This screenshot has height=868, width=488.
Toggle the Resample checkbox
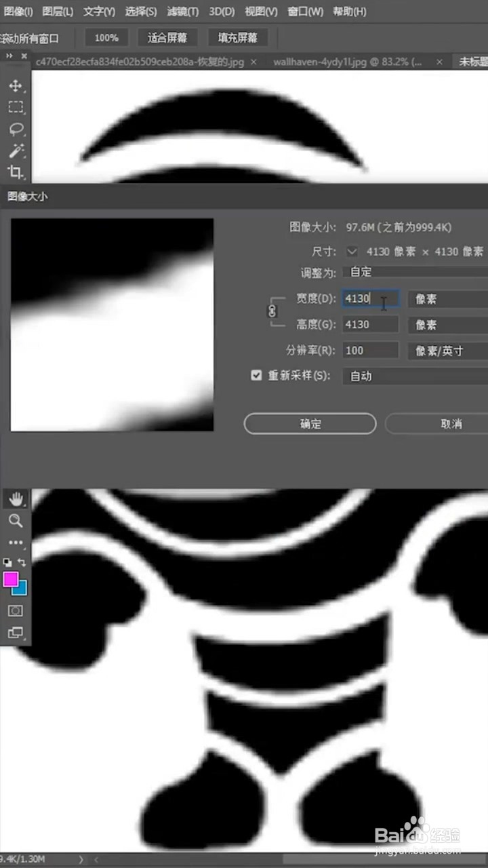(256, 375)
